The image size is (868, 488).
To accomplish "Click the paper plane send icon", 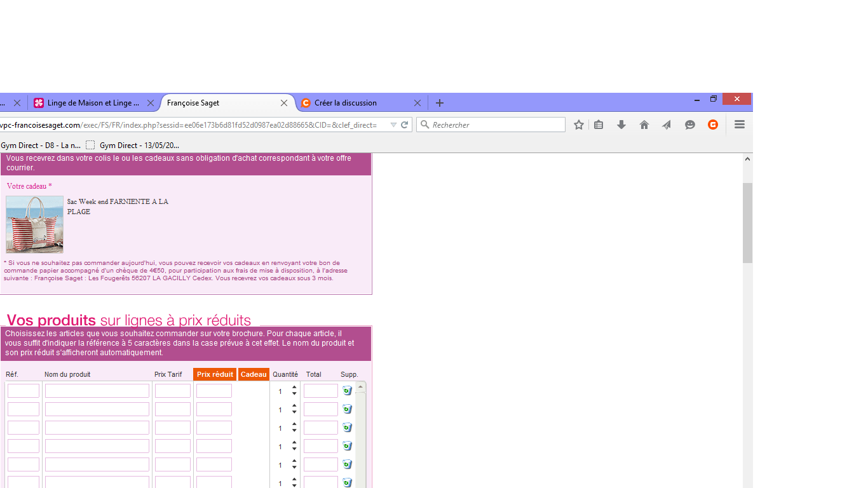I will 667,125.
